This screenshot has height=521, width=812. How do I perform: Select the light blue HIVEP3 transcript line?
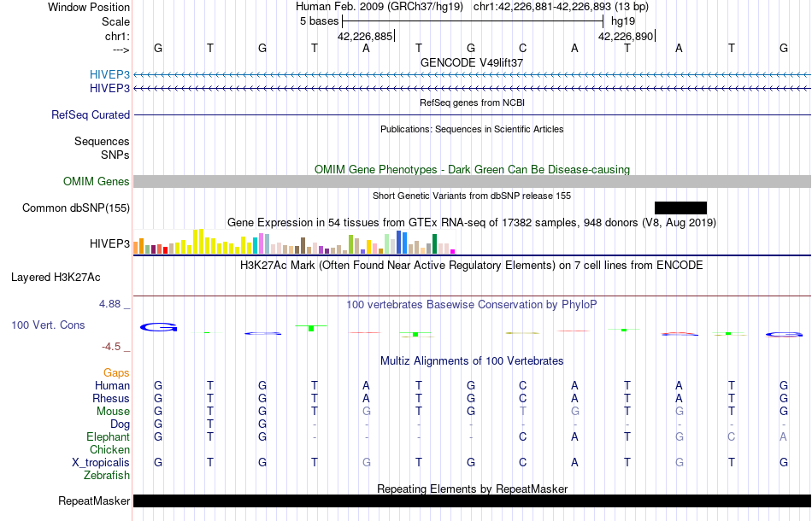click(x=473, y=75)
